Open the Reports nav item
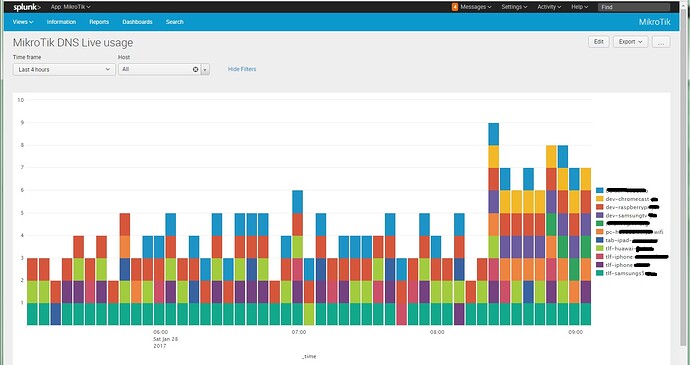The height and width of the screenshot is (365, 690). 99,22
